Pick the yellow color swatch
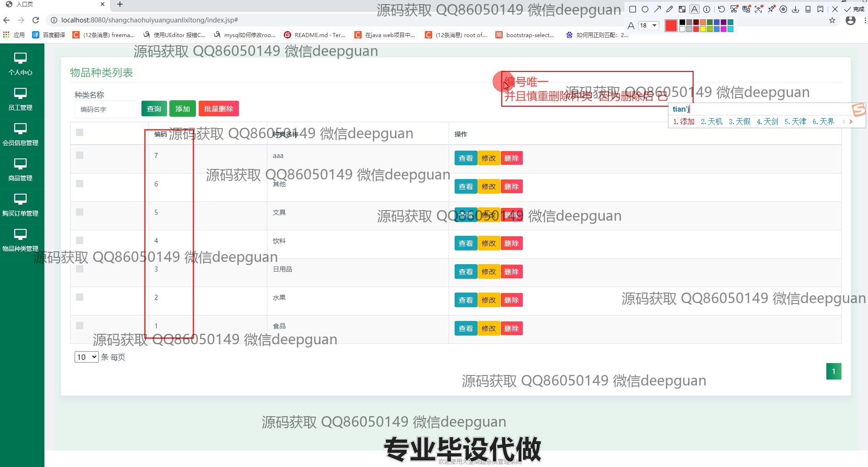 [x=703, y=29]
